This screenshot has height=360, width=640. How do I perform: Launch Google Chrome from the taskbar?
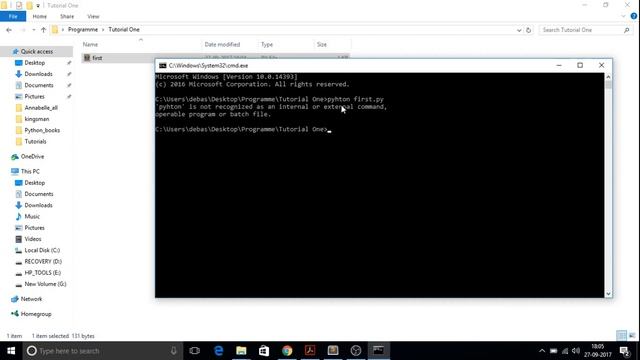tap(287, 351)
